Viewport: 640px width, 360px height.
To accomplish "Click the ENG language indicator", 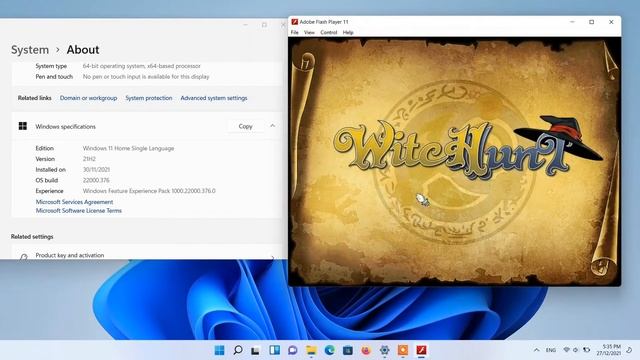I will tap(551, 350).
